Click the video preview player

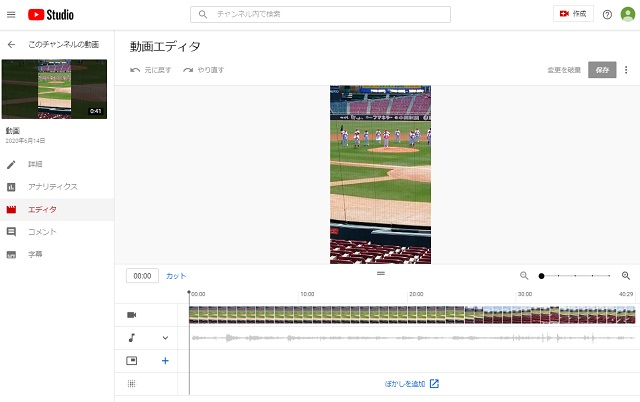380,175
